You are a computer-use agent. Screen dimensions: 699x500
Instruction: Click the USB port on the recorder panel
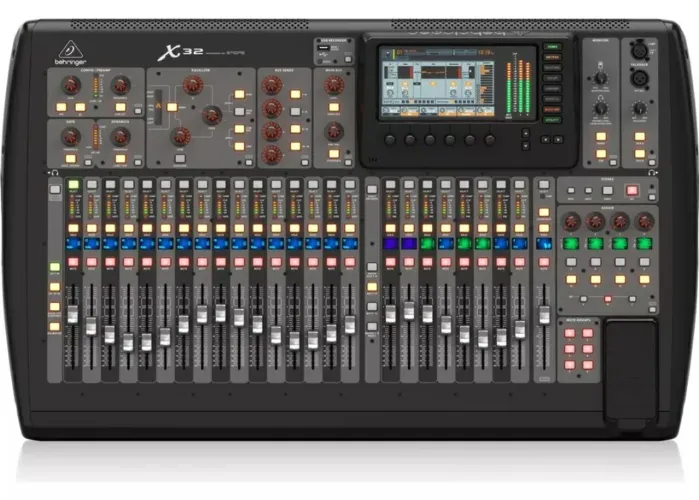pos(324,48)
